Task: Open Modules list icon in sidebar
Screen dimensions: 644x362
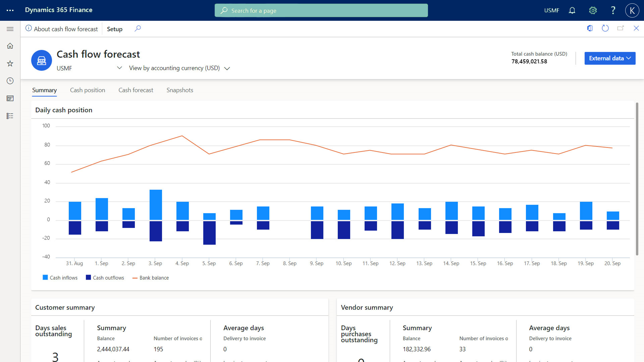Action: [10, 116]
